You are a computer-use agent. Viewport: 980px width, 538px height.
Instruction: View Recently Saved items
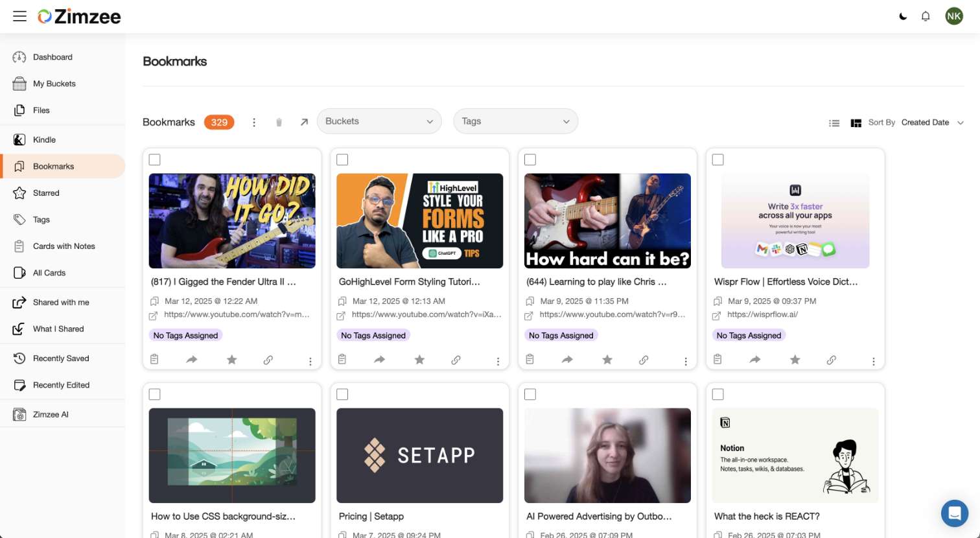[62, 358]
